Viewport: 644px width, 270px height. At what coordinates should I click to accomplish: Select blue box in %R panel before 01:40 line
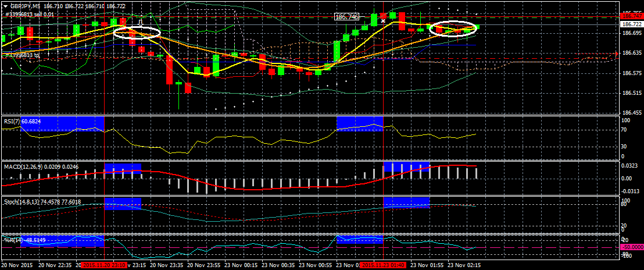pyautogui.click(x=360, y=239)
